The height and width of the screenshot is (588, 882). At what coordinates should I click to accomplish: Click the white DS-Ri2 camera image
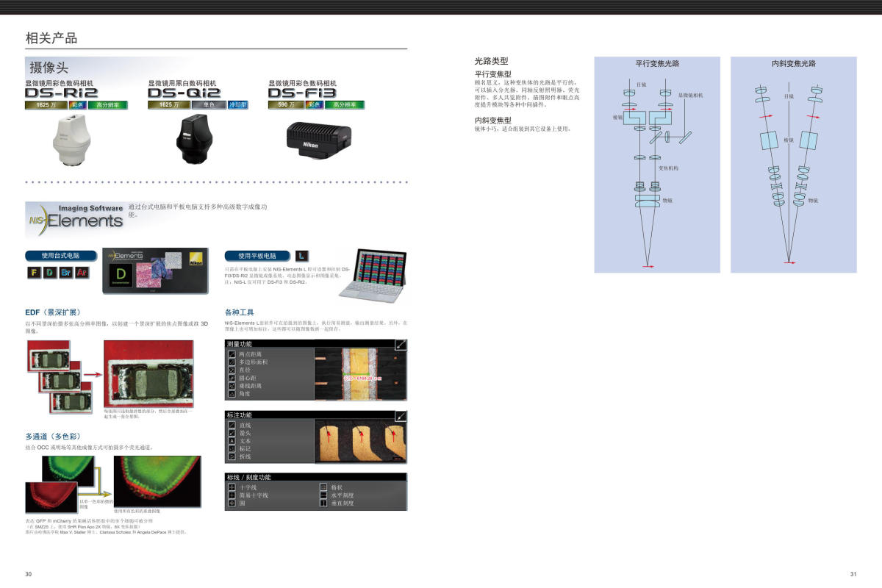pos(71,142)
